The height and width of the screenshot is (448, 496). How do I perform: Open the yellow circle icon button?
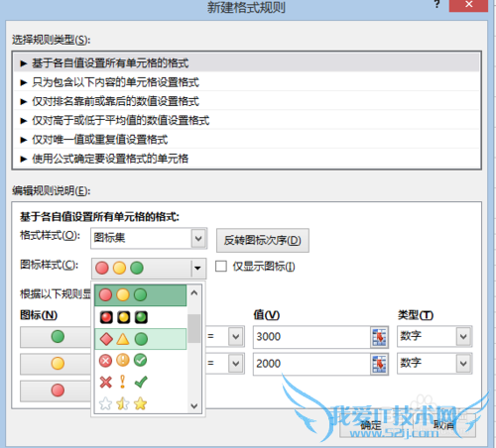[x=56, y=364]
